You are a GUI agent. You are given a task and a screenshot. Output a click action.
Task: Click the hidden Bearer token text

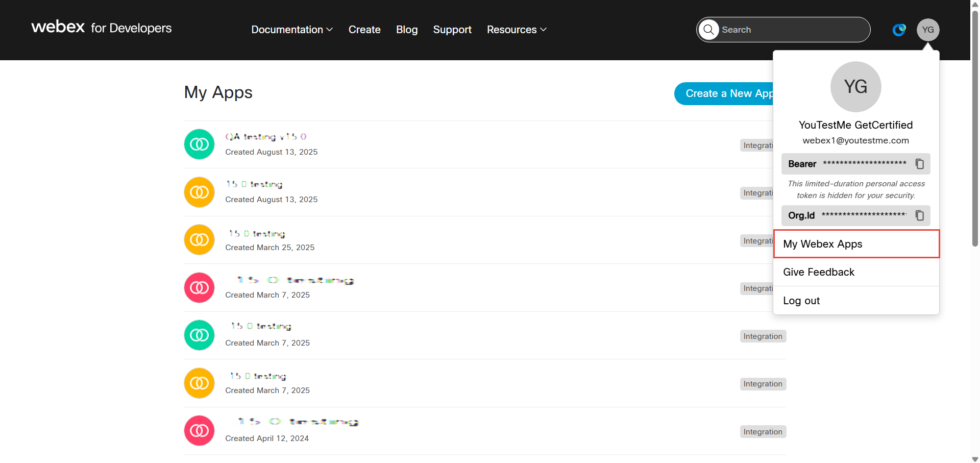point(865,163)
